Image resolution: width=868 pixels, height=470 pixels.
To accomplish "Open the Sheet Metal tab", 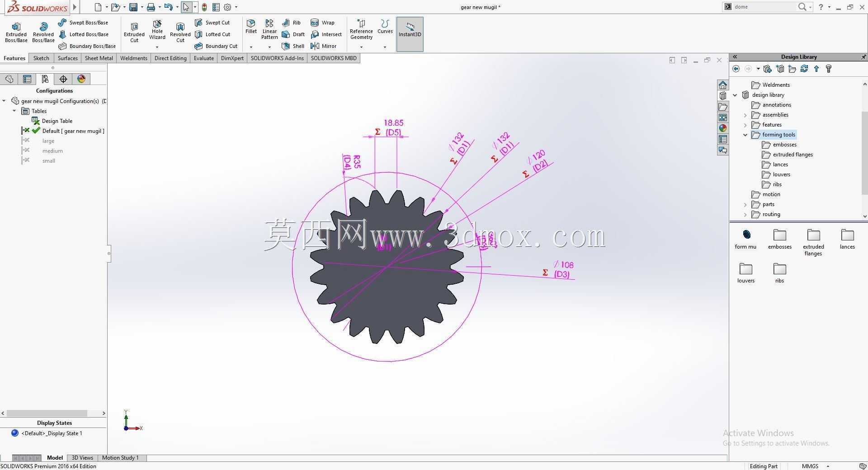I will [x=99, y=58].
